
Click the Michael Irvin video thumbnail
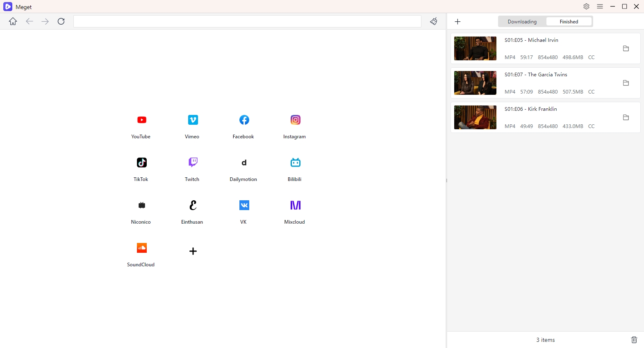pos(475,48)
